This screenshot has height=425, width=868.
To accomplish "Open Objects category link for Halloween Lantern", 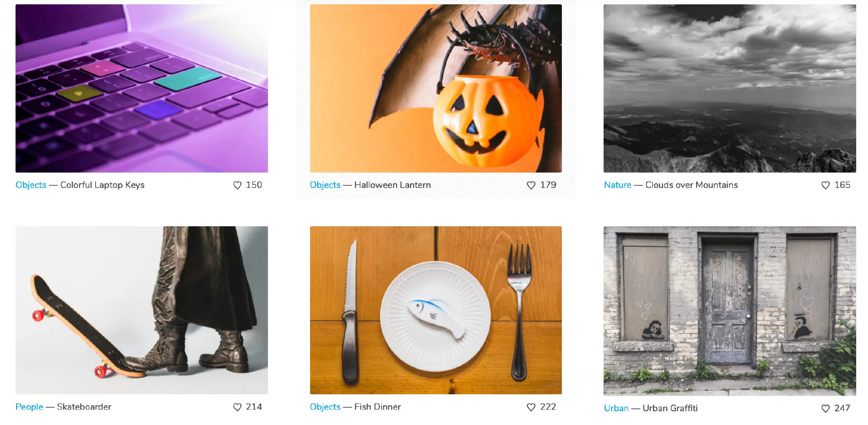I will [x=325, y=185].
